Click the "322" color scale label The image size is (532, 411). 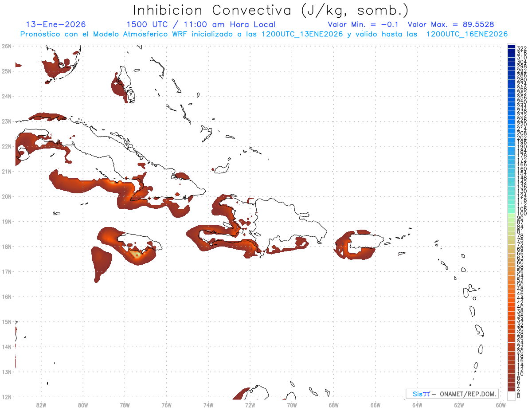522,48
